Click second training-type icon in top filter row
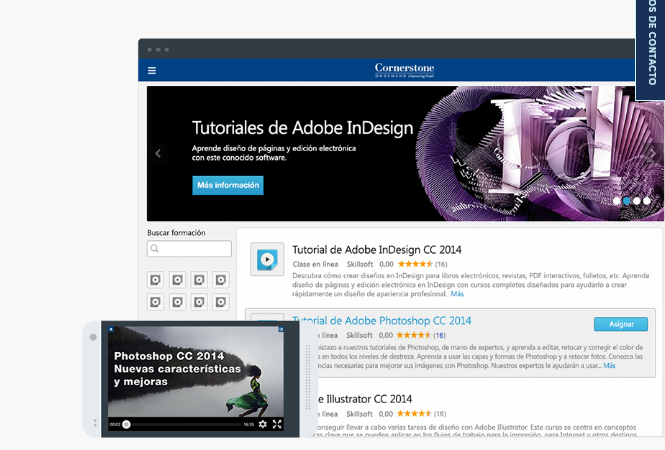The height and width of the screenshot is (450, 665). tap(177, 280)
